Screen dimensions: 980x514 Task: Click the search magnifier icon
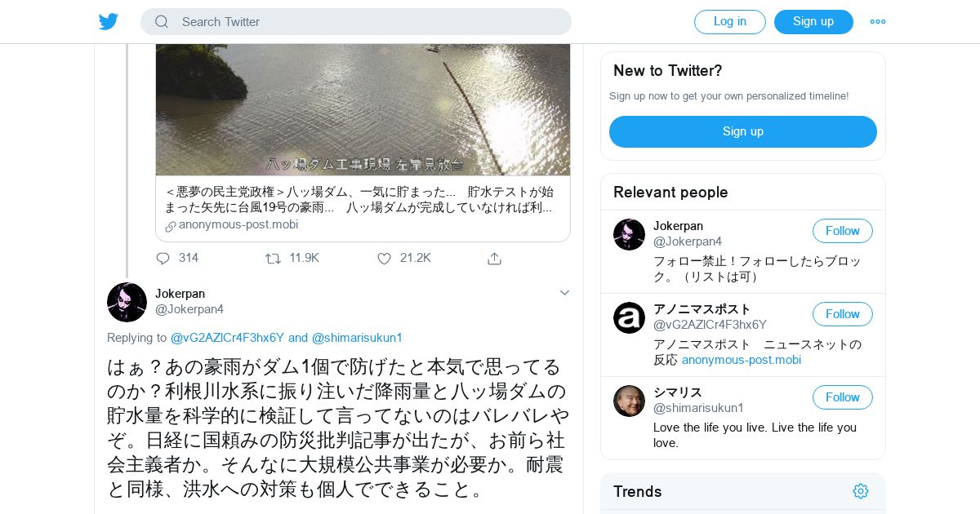coord(162,22)
